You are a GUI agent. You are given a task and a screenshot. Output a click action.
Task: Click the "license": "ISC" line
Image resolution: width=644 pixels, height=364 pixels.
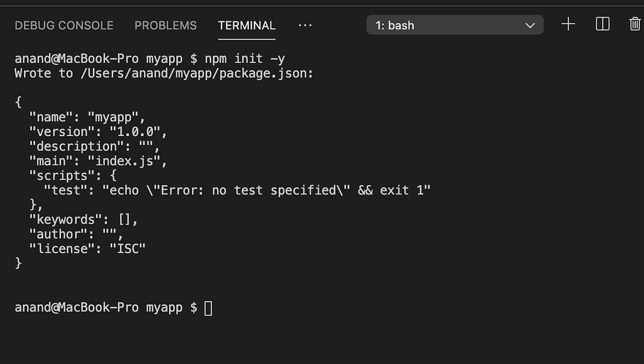(87, 249)
